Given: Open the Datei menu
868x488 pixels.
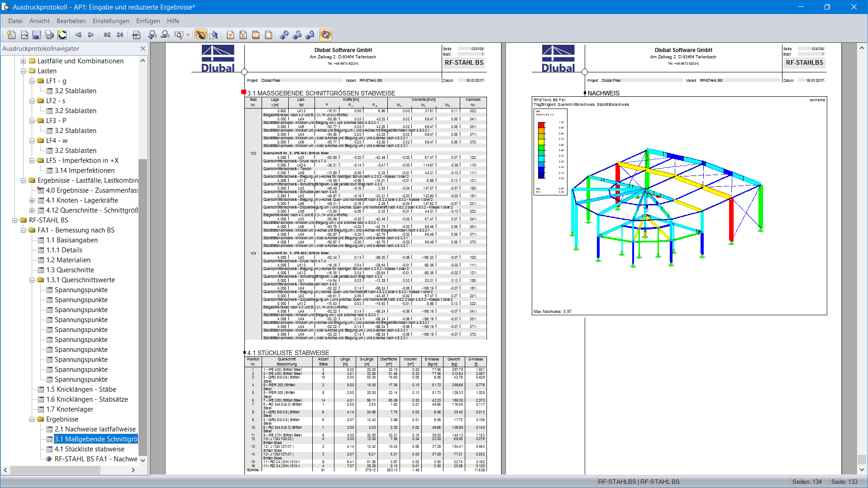Looking at the screenshot, I should 15,21.
